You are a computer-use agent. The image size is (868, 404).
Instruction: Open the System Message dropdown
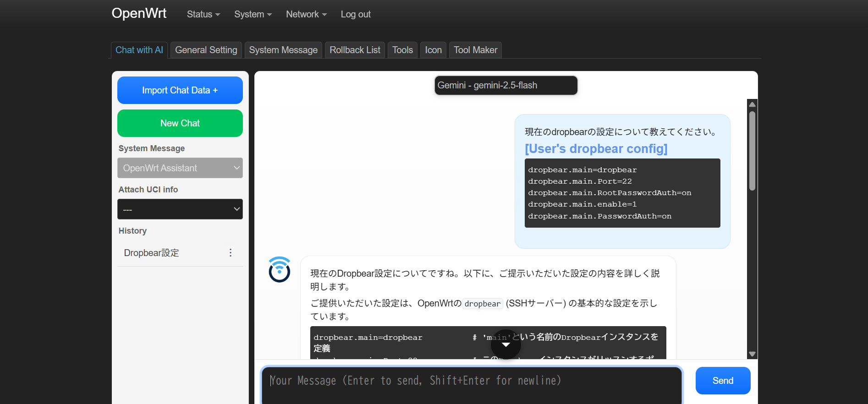(180, 168)
